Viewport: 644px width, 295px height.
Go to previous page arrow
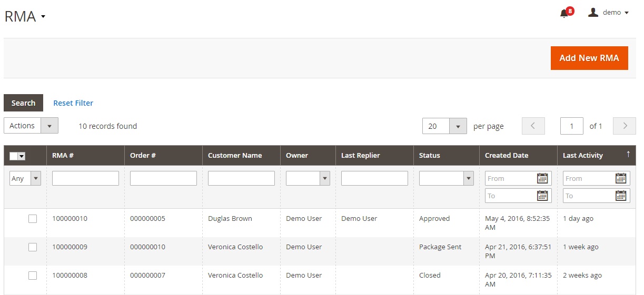click(533, 126)
